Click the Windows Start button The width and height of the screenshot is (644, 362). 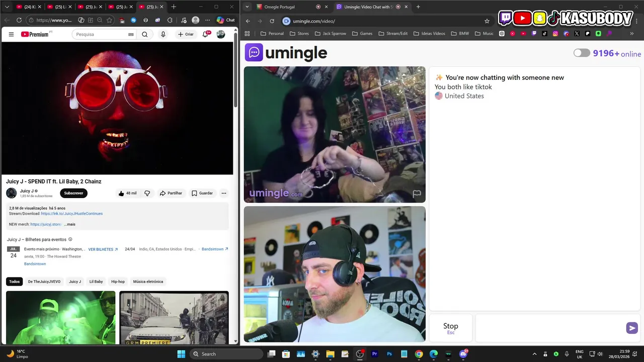click(x=181, y=354)
